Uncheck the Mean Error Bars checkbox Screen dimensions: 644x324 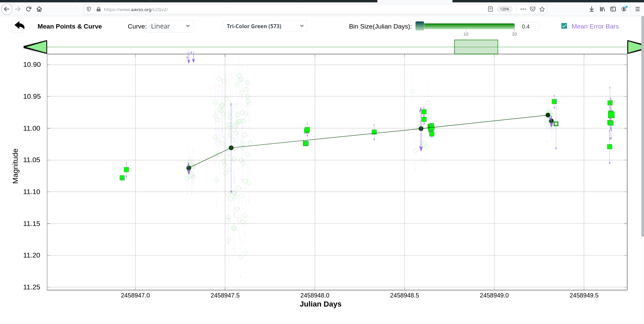(x=564, y=26)
